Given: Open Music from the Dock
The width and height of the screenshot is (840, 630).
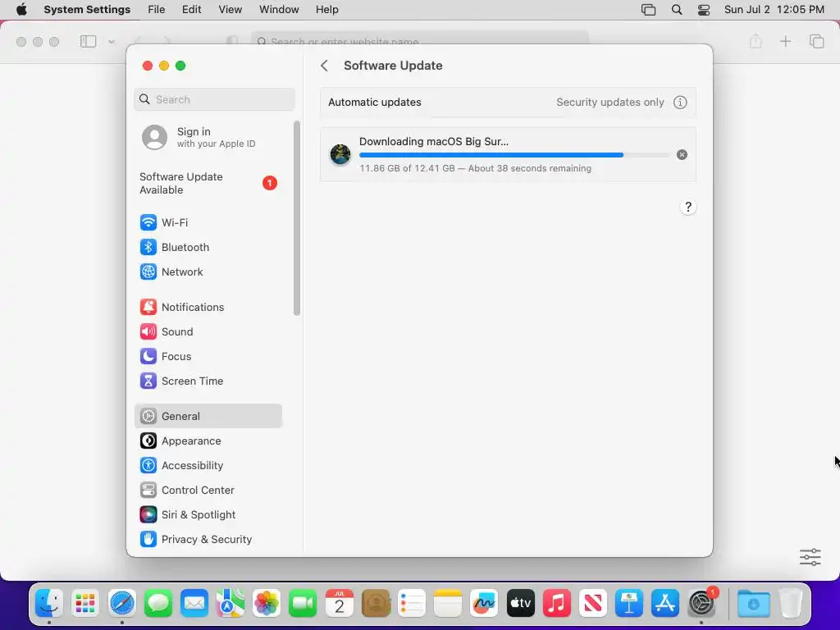Looking at the screenshot, I should coord(557,603).
